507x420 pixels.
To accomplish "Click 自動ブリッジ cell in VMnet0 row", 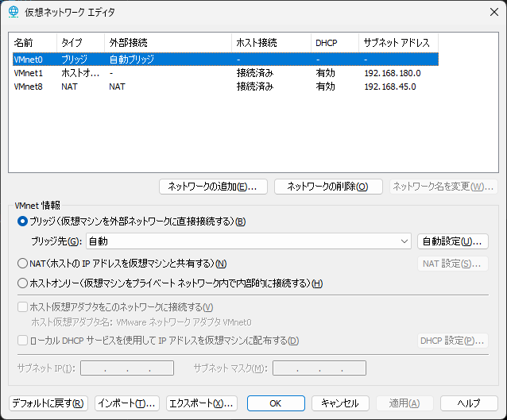I will [132, 60].
